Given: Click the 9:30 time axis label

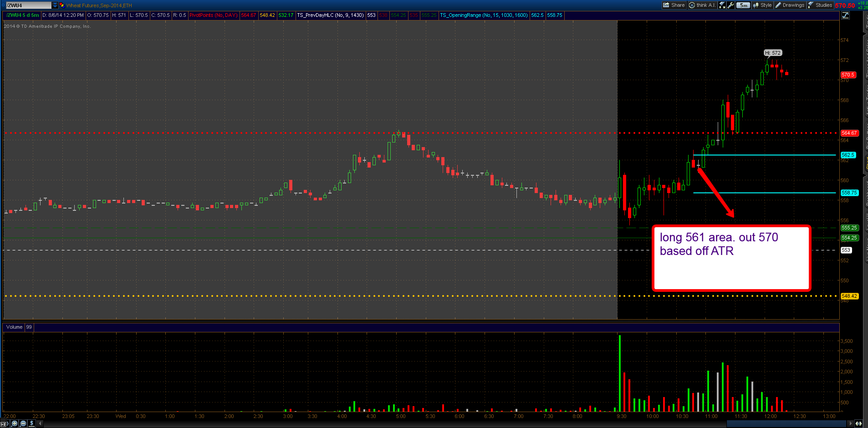Looking at the screenshot, I should (621, 416).
